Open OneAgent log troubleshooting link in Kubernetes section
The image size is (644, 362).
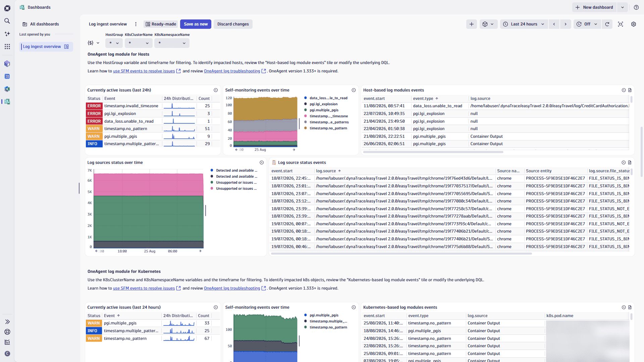(x=232, y=288)
